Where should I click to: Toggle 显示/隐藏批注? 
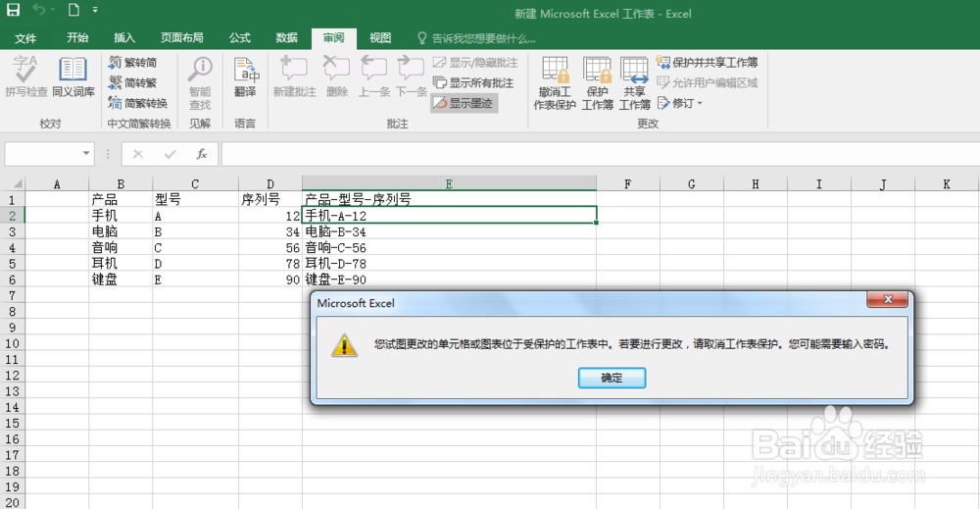point(475,63)
